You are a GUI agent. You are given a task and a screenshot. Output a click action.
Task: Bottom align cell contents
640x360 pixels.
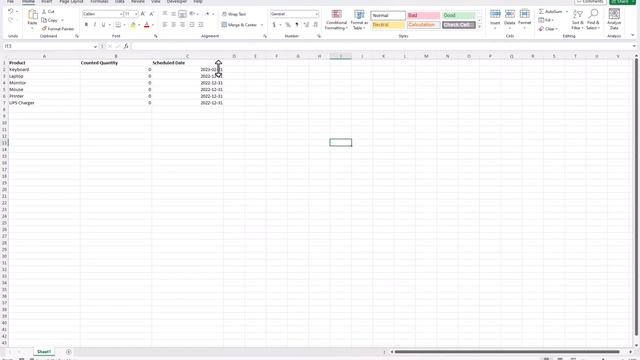[x=182, y=14]
